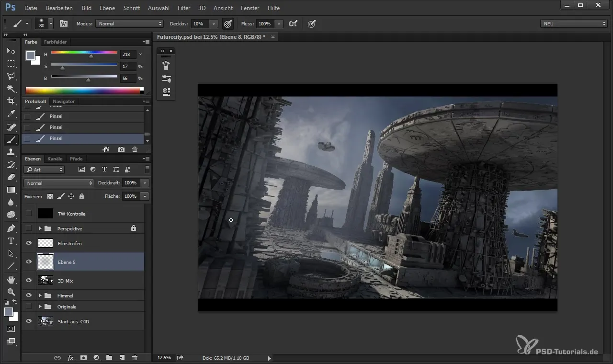This screenshot has width=613, height=364.
Task: Expand the Himmel group
Action: 40,296
